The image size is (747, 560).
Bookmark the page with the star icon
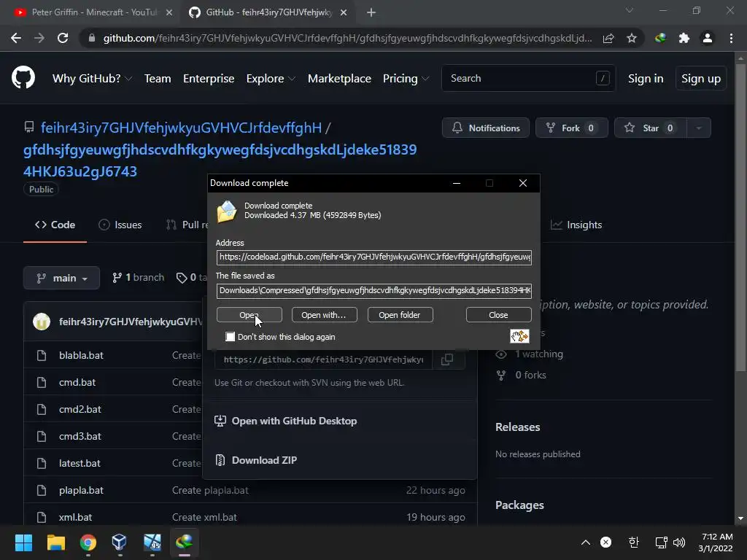click(632, 38)
